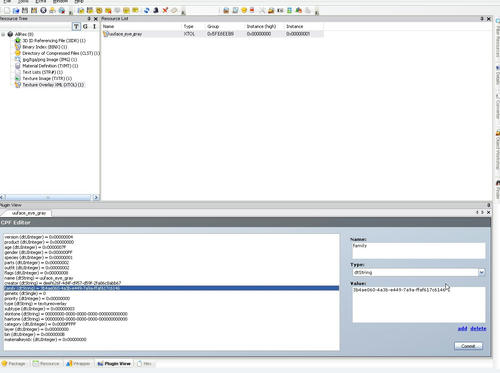Click the add link in CPF Editor
Image resolution: width=500 pixels, height=373 pixels.
(462, 329)
